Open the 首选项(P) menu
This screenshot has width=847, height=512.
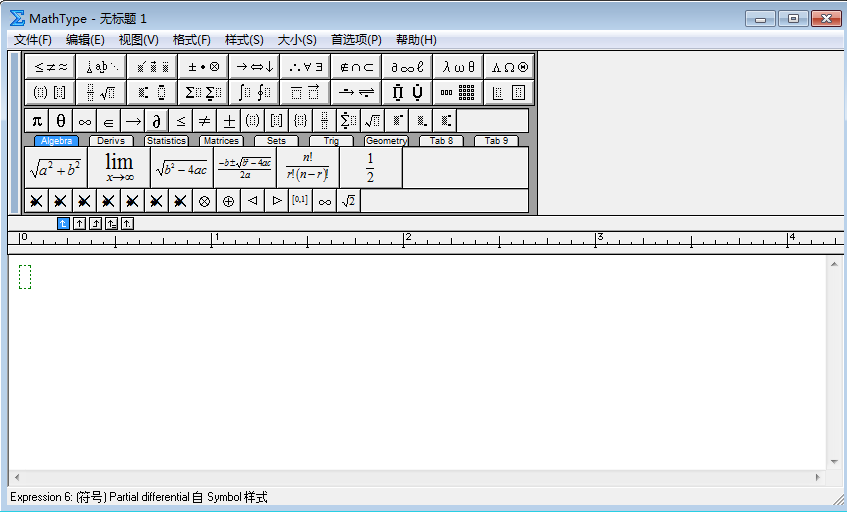(356, 40)
